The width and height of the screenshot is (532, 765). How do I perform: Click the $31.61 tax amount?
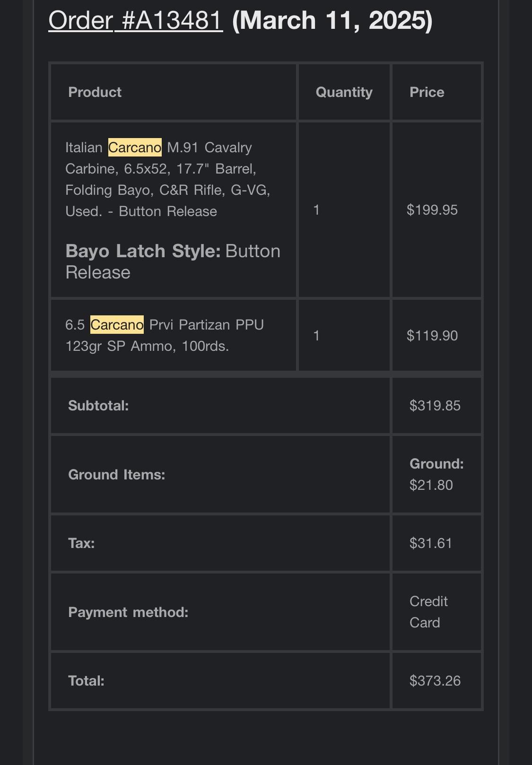pos(430,543)
